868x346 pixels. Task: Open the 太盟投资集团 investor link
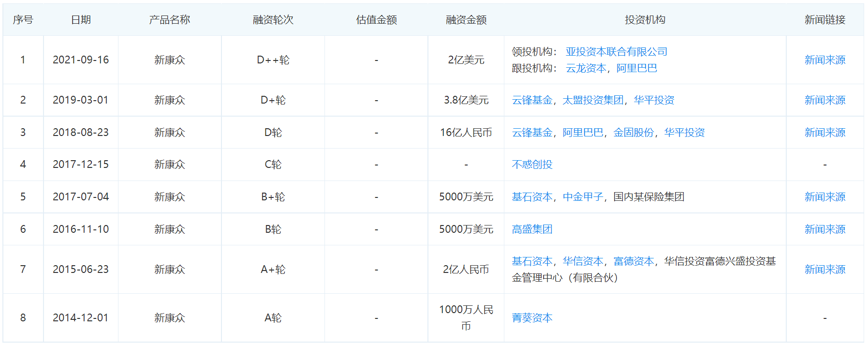[x=593, y=100]
